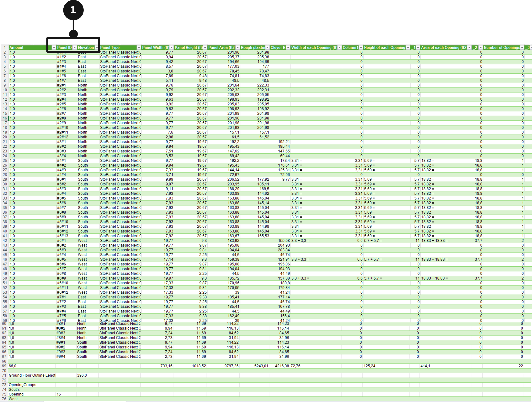The image size is (532, 402).
Task: Click the total width of openings 72,76
Action: (x=316, y=366)
